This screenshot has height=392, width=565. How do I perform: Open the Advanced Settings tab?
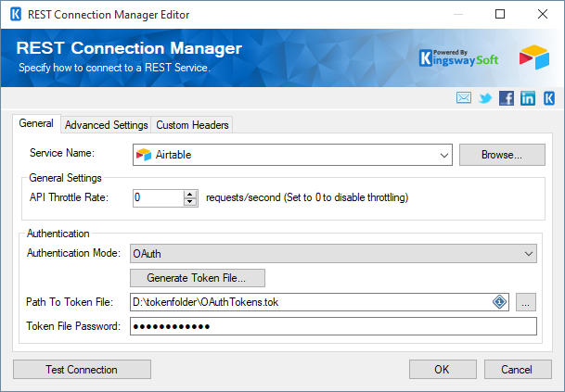click(106, 125)
